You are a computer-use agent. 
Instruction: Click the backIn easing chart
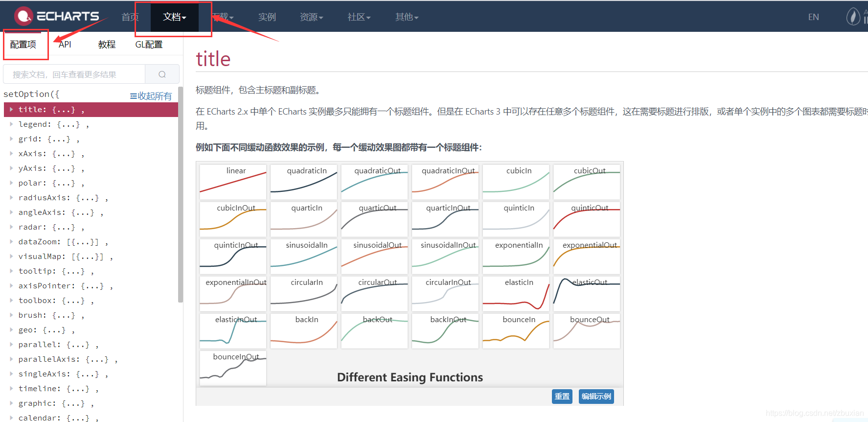(x=304, y=330)
